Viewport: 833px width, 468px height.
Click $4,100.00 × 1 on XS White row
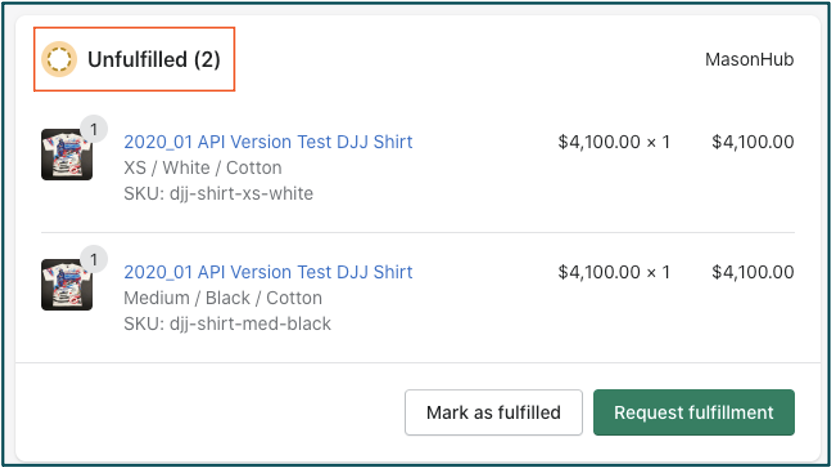(614, 142)
